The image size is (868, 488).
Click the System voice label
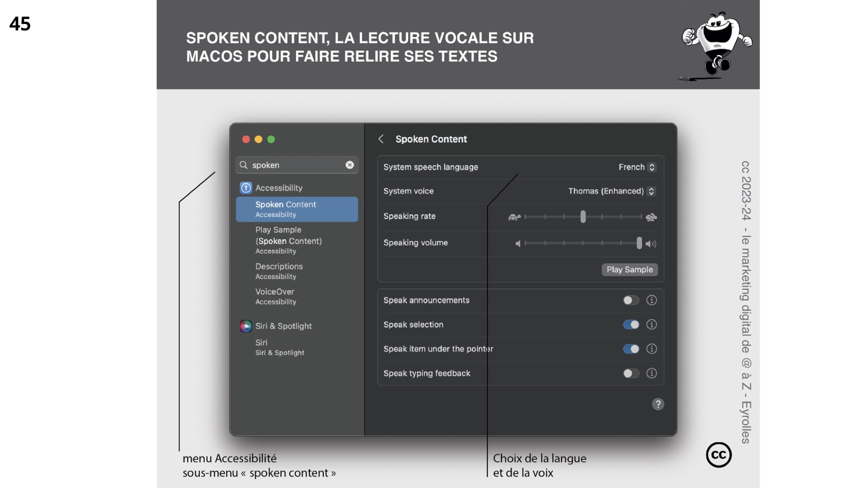tap(409, 191)
